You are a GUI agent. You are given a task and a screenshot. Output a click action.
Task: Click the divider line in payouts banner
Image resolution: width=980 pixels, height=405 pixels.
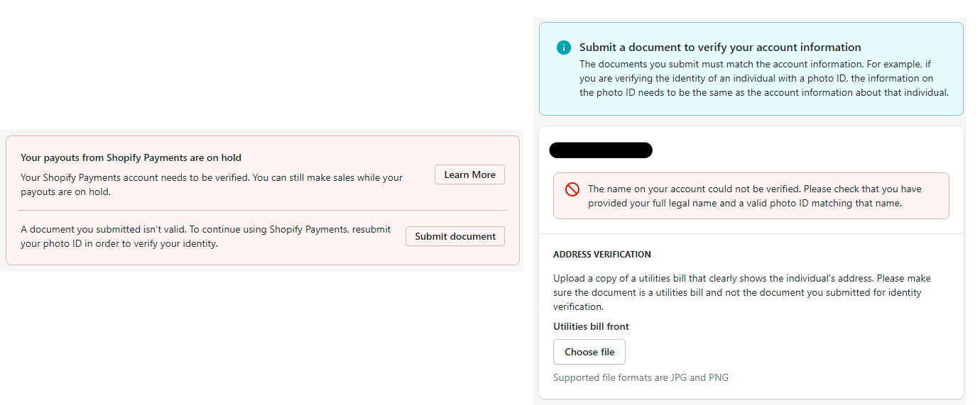pos(263,211)
